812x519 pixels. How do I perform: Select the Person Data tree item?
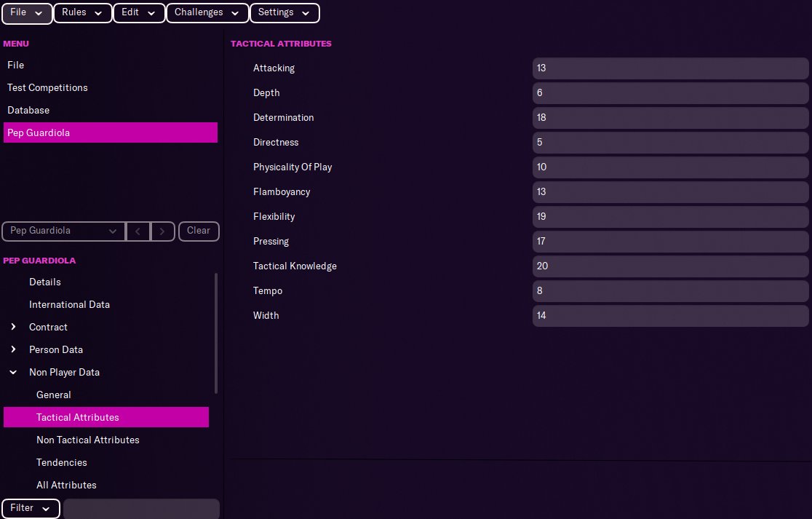point(56,349)
